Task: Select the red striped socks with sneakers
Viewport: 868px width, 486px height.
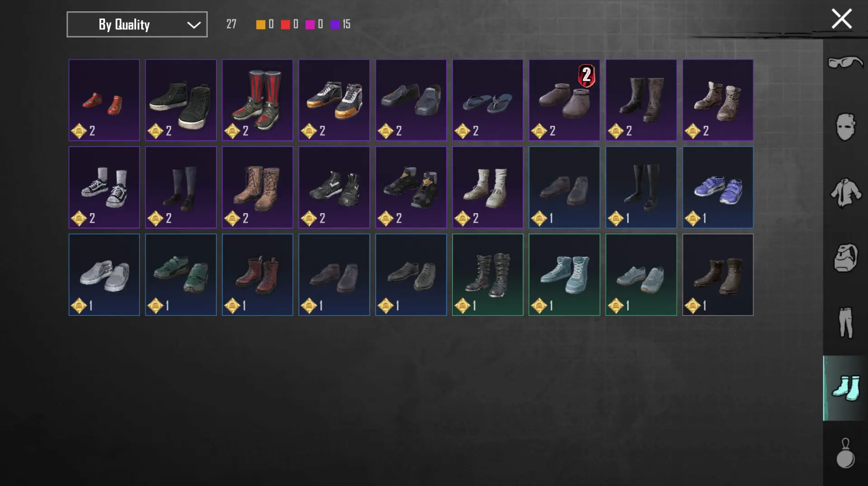Action: tap(258, 100)
